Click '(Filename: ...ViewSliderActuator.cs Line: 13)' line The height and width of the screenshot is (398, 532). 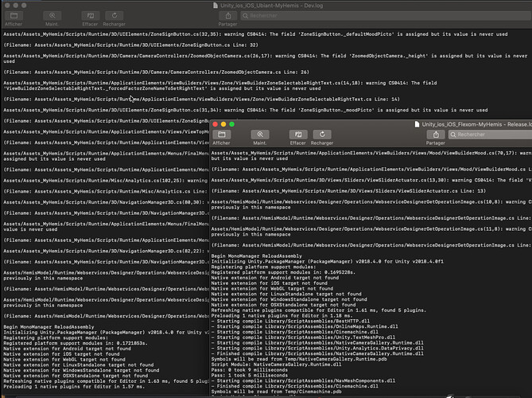tap(348, 191)
